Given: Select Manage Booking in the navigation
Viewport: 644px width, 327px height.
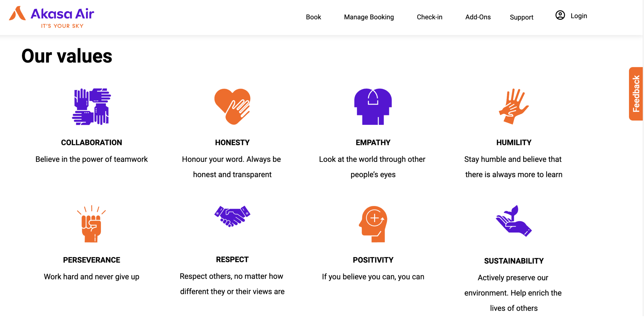Looking at the screenshot, I should click(x=369, y=17).
